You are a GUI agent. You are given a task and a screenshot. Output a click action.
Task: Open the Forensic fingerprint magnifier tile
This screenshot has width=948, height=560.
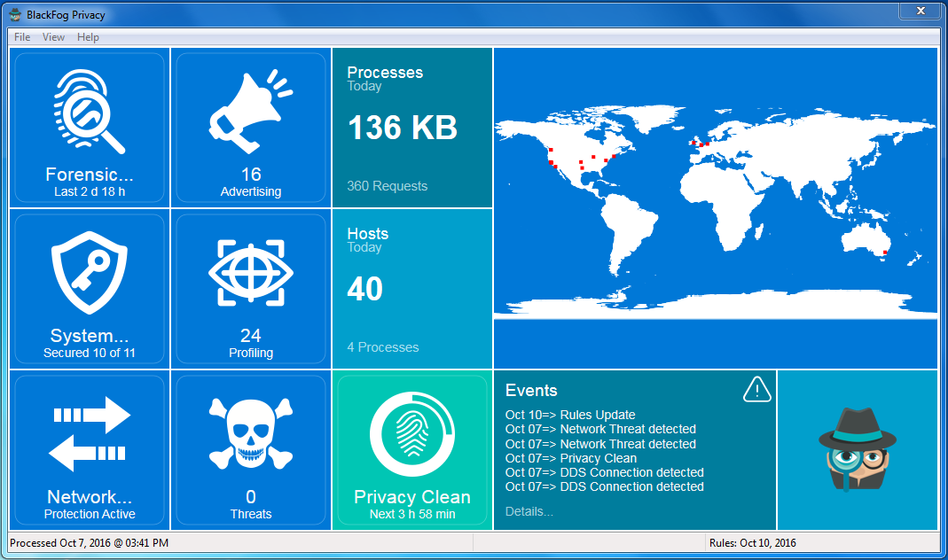90,128
